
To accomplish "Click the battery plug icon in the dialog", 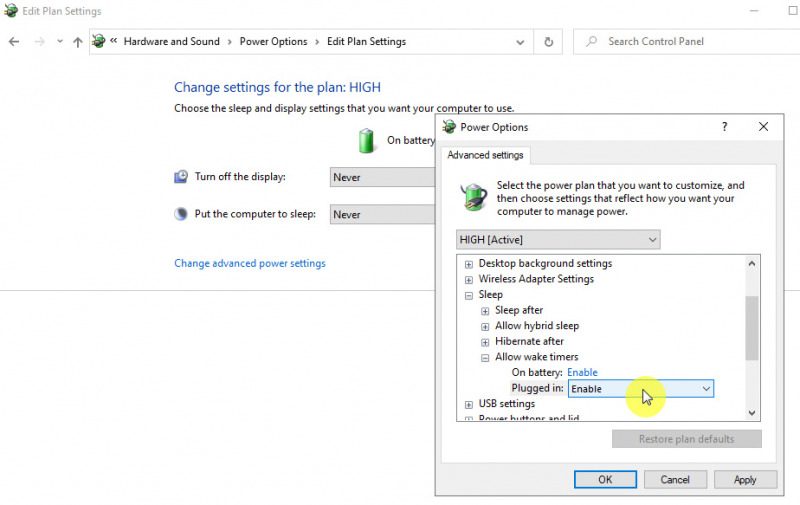I will pos(474,197).
